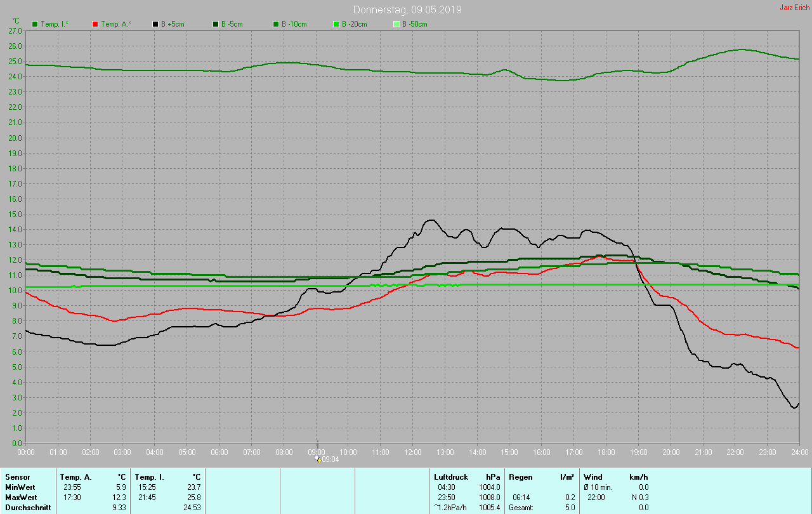Click the red Temp. A.* legend swatch
812x514 pixels.
95,24
